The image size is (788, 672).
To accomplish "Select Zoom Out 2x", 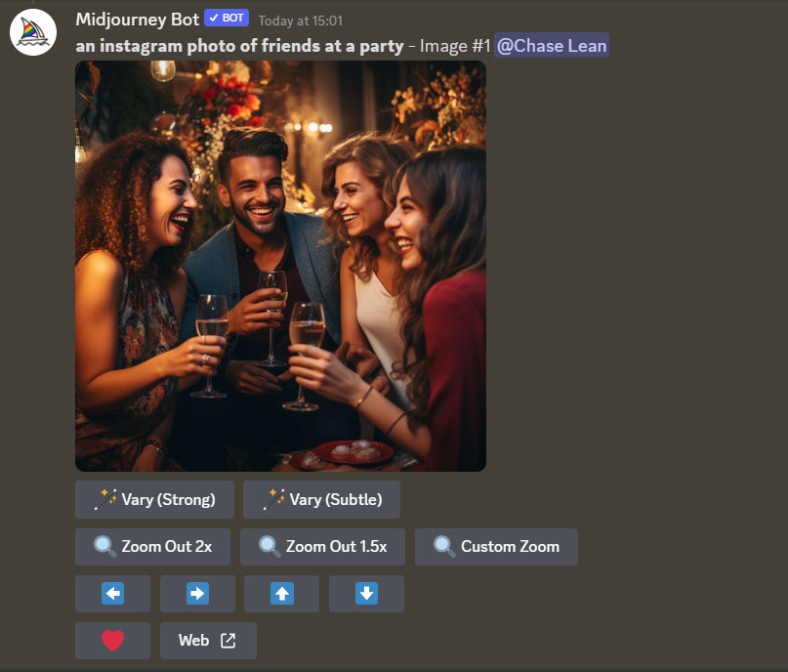I will [x=152, y=546].
